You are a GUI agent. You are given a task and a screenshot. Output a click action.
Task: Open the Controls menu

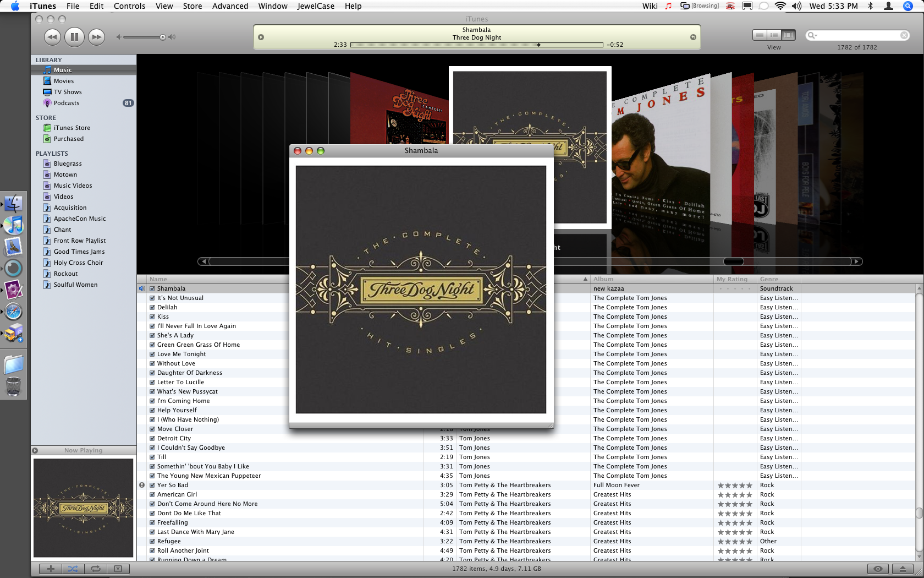click(129, 6)
